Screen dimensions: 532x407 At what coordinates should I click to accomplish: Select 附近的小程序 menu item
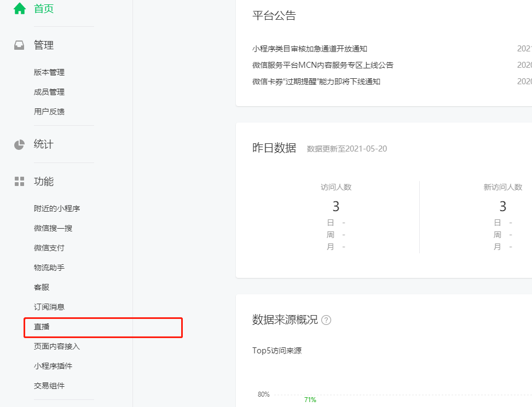click(x=57, y=208)
